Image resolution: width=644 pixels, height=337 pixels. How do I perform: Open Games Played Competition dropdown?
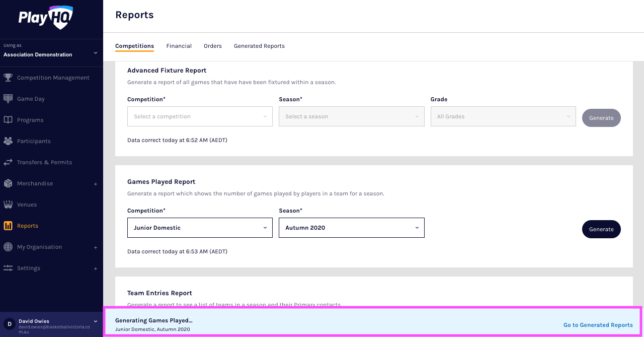pyautogui.click(x=200, y=228)
